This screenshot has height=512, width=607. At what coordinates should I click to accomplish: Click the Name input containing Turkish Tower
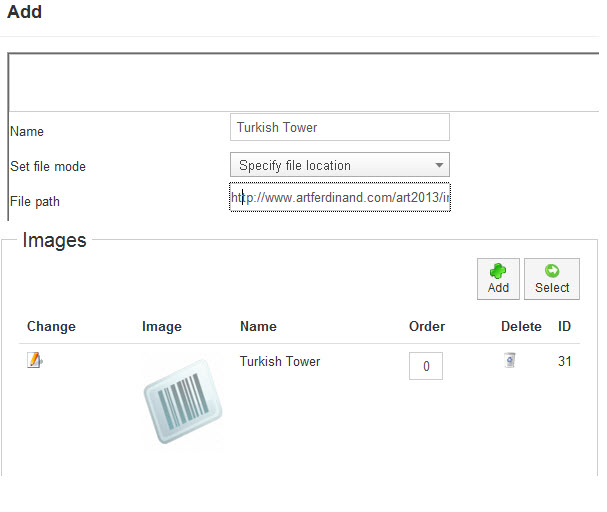(x=339, y=127)
